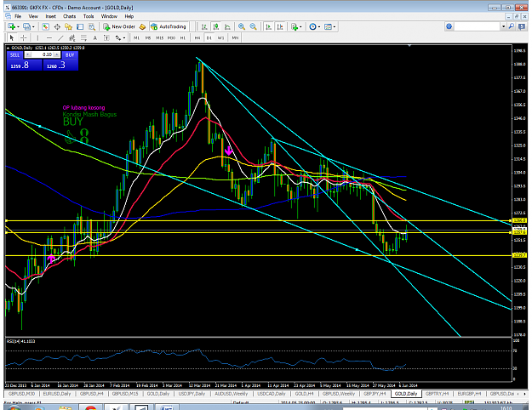Open the File menu

point(18,16)
